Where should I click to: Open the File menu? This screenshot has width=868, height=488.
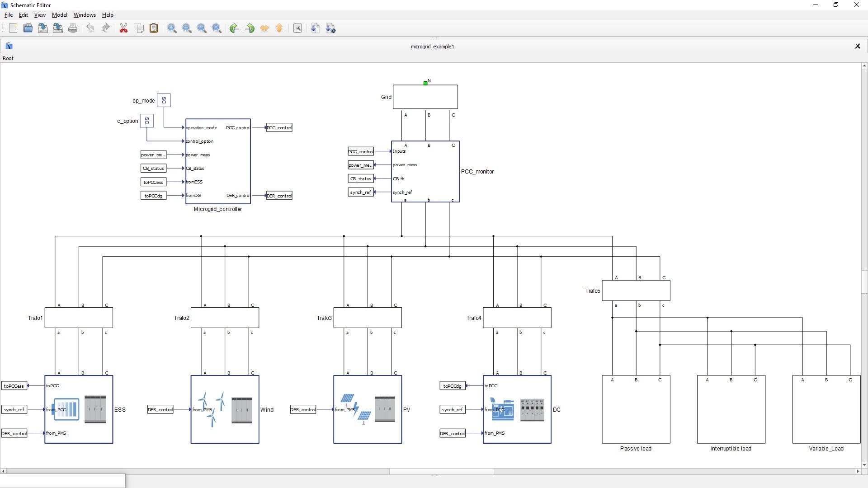tap(8, 15)
